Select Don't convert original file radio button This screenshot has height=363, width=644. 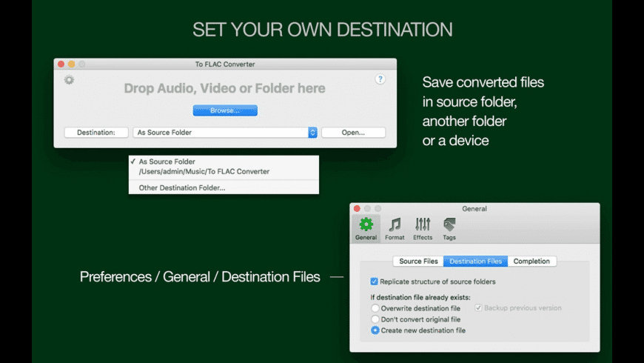tap(375, 319)
